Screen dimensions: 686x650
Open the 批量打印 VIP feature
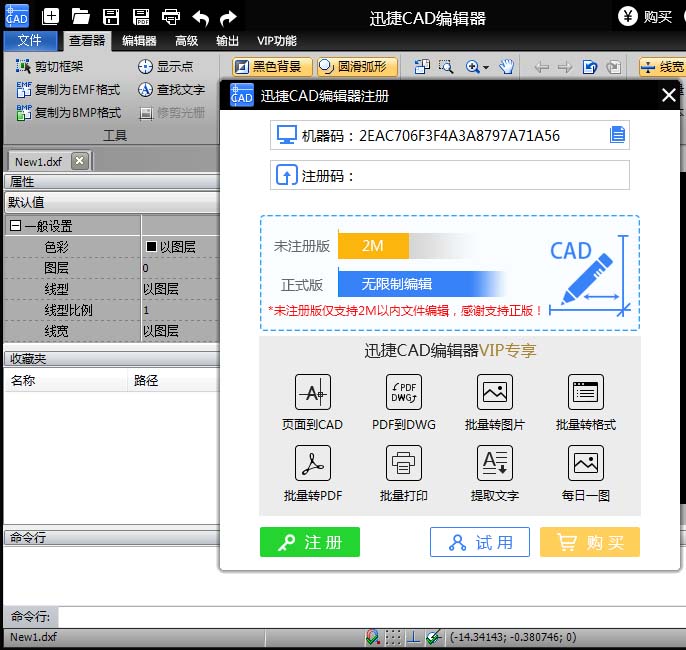(403, 474)
